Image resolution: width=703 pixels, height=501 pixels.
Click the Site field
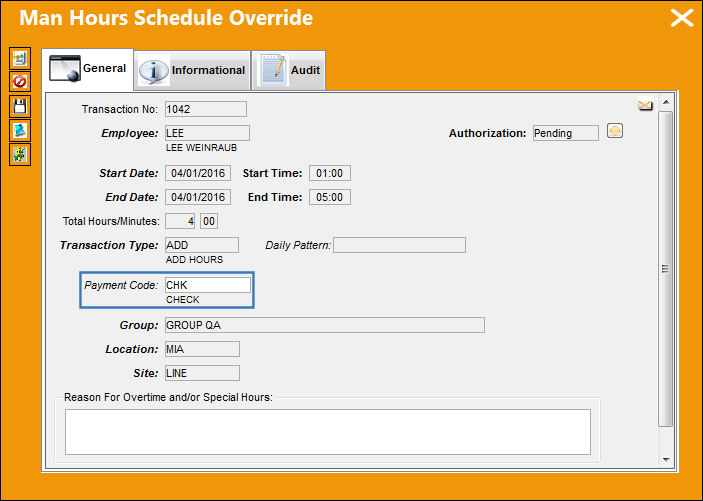pyautogui.click(x=202, y=373)
